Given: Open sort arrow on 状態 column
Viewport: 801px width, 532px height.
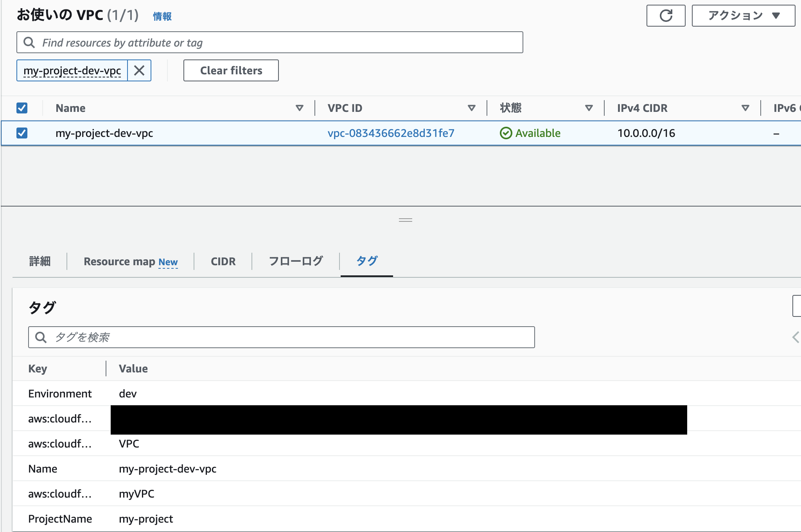Looking at the screenshot, I should (x=589, y=108).
